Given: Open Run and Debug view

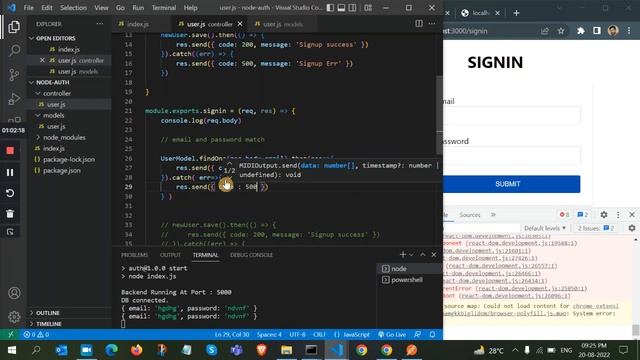Looking at the screenshot, I should (x=14, y=98).
